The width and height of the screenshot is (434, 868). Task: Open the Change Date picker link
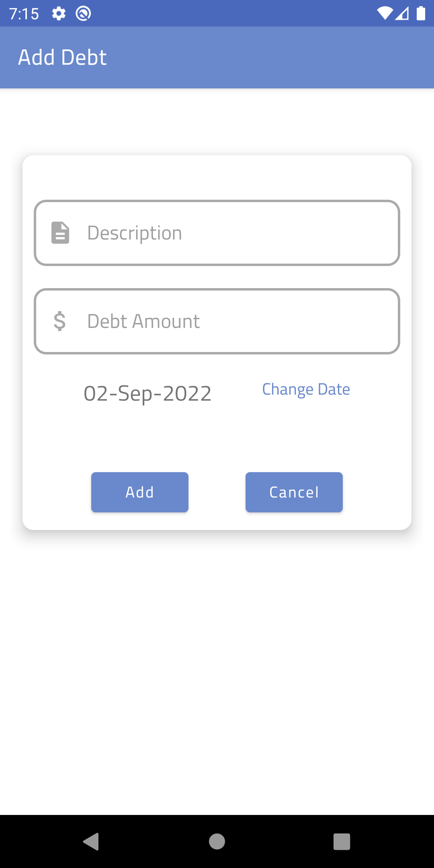(306, 389)
